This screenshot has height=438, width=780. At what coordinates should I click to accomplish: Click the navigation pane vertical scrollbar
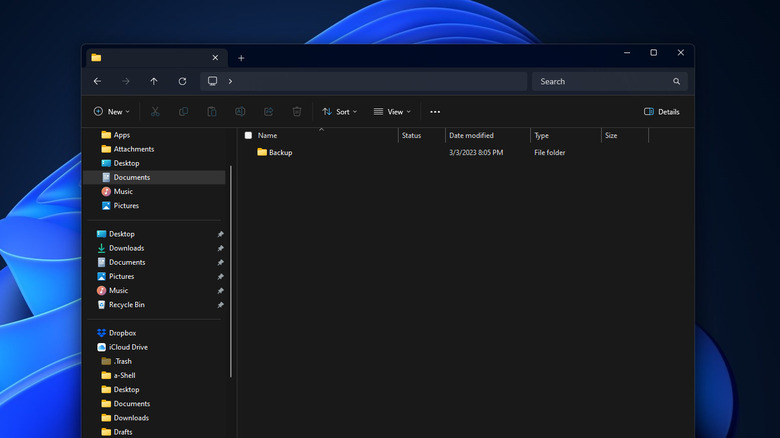(231, 270)
